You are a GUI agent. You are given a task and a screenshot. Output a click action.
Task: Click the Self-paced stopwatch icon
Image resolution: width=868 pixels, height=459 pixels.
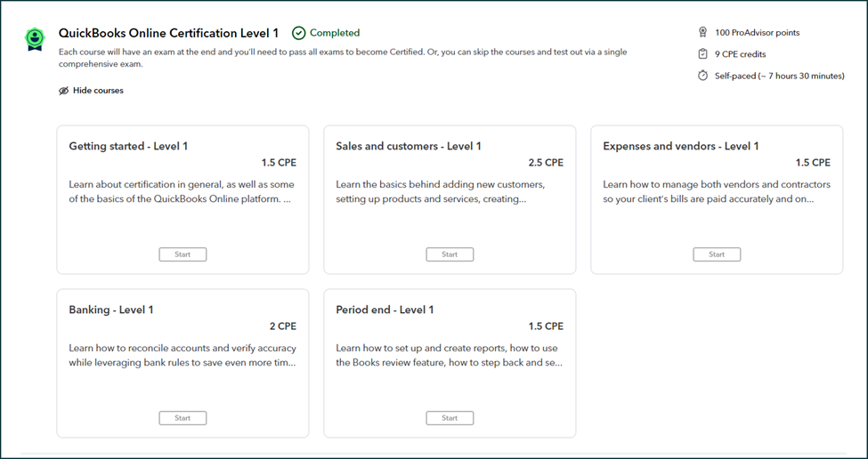pos(702,76)
